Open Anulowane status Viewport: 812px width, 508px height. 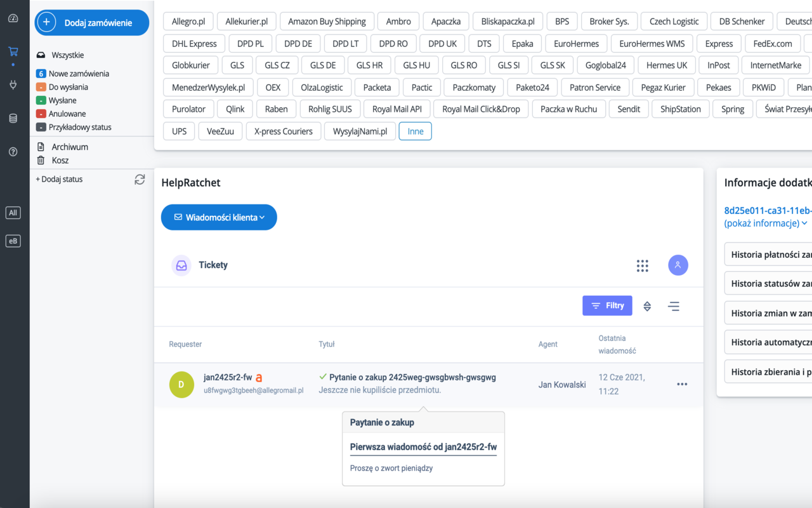pos(67,114)
